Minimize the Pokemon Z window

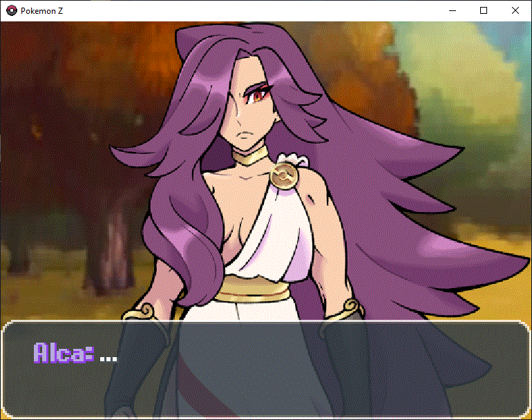click(x=453, y=10)
